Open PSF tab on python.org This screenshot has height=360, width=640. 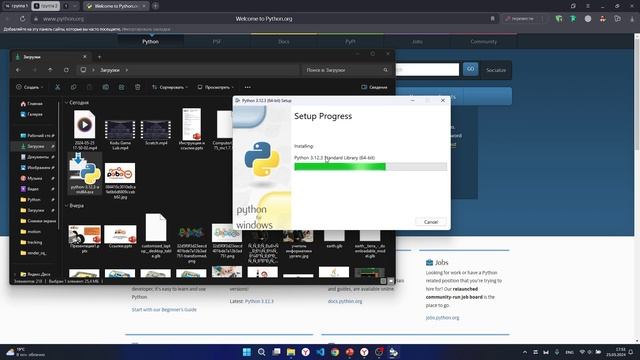tap(217, 41)
